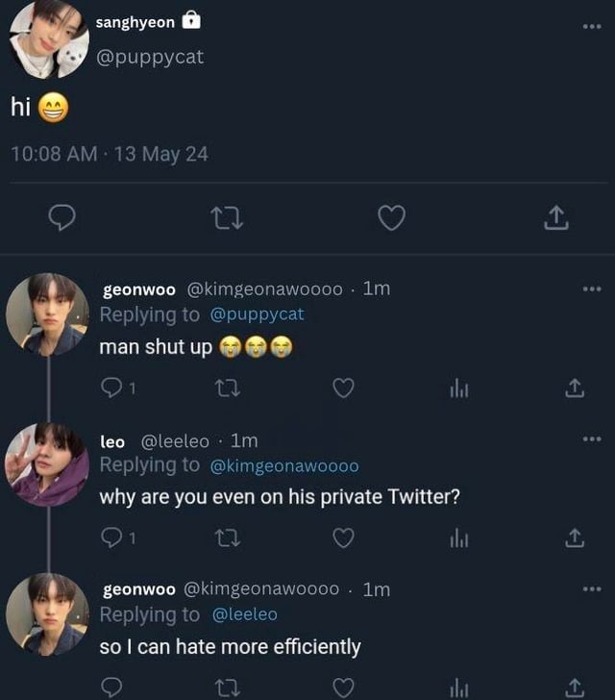Share geonwoo's "man shut up" reply
The image size is (615, 700).
pos(575,387)
